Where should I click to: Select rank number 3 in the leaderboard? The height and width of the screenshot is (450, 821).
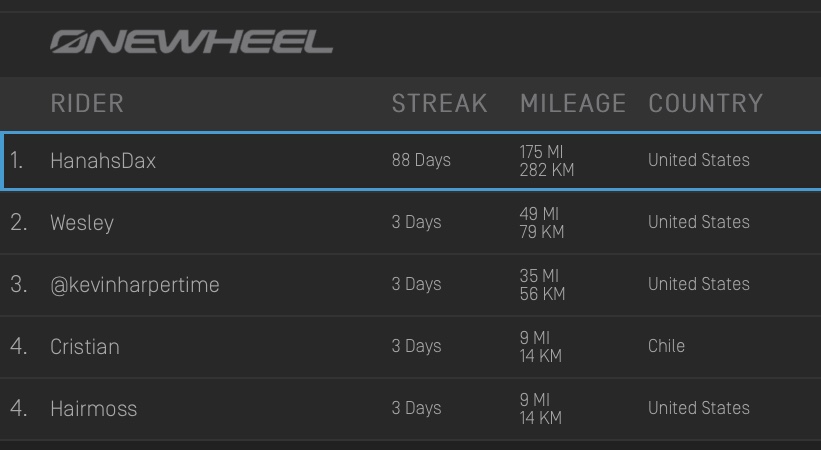coord(18,285)
